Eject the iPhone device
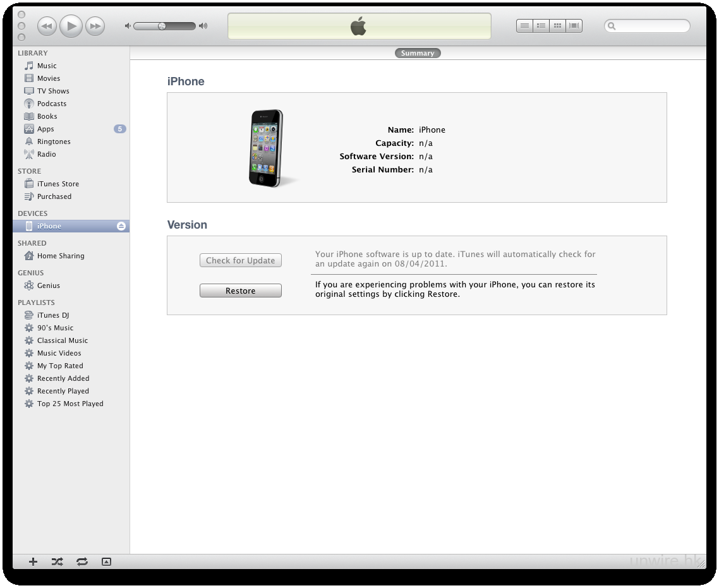 pyautogui.click(x=121, y=226)
